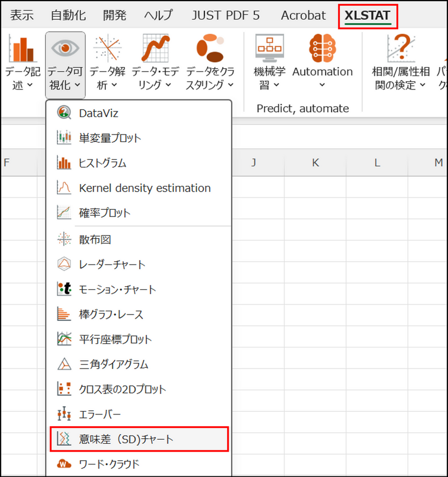
Task: Click the データ・モデリング curve icon
Action: pos(155,48)
